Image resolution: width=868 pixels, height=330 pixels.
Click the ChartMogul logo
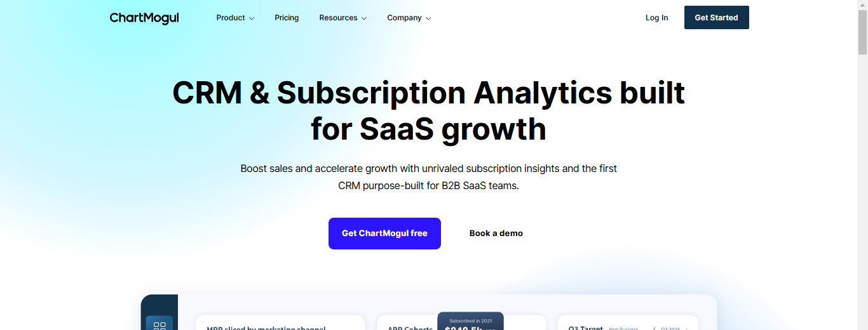click(144, 18)
